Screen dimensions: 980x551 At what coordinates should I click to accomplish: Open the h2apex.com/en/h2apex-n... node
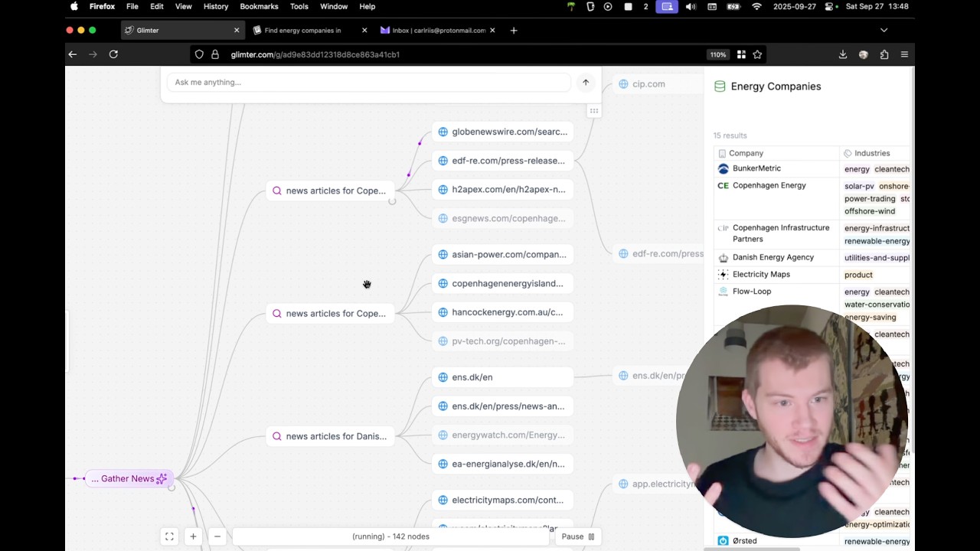tap(503, 190)
